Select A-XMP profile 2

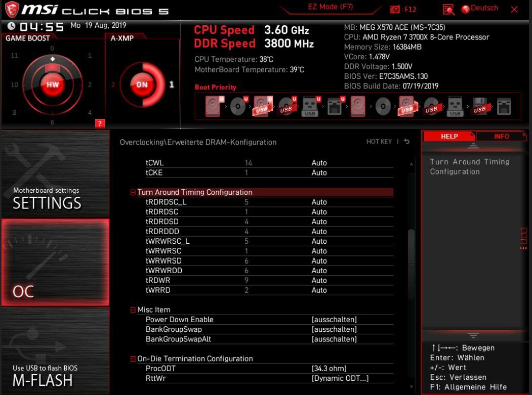(x=113, y=84)
